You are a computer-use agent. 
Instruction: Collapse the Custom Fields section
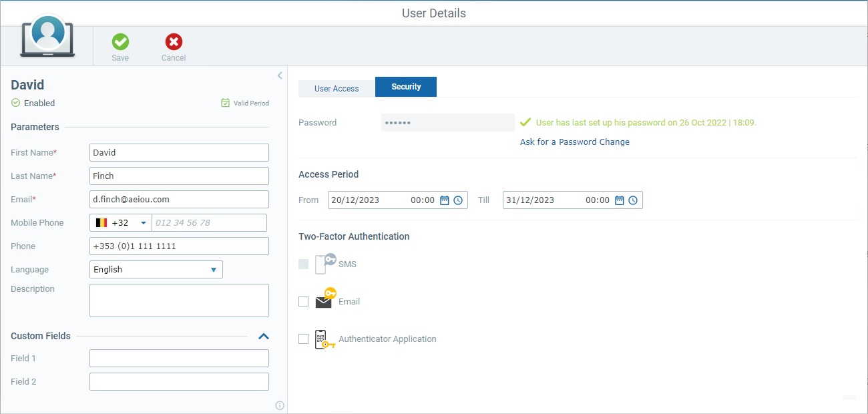tap(264, 337)
